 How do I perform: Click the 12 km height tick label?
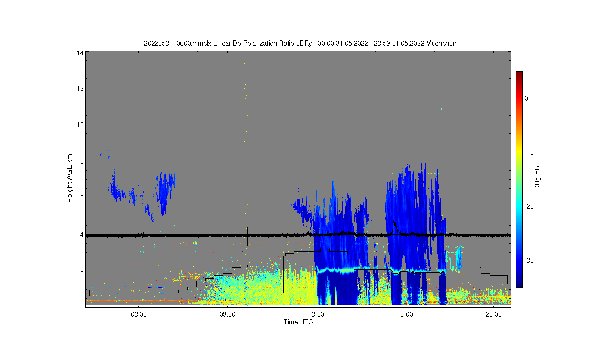(80, 88)
